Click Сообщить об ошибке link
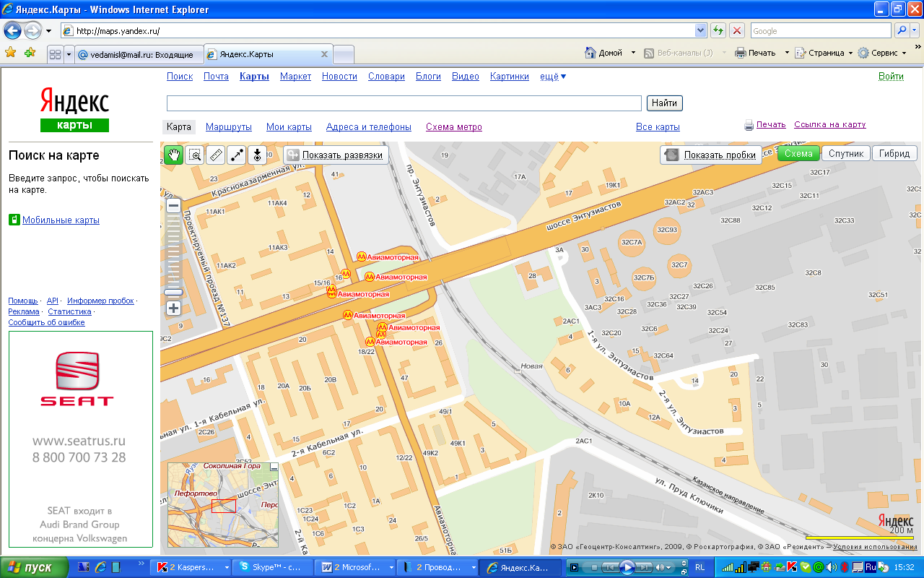This screenshot has height=578, width=924. click(46, 322)
